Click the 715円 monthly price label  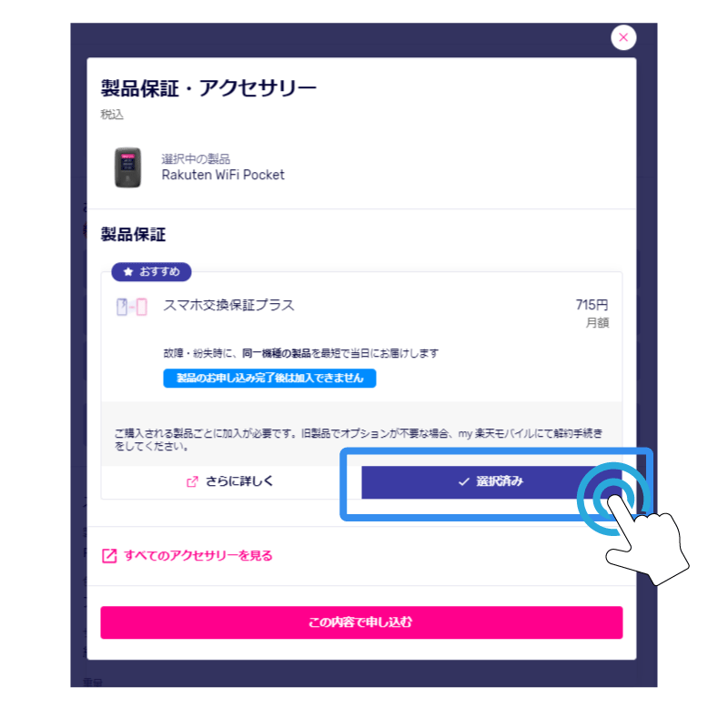coord(592,305)
